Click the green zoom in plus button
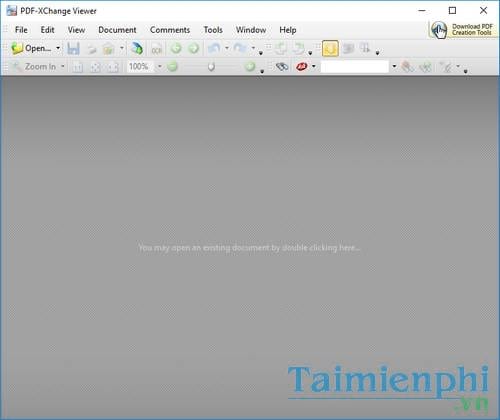Screen dimensions: 500x420 pyautogui.click(x=250, y=67)
